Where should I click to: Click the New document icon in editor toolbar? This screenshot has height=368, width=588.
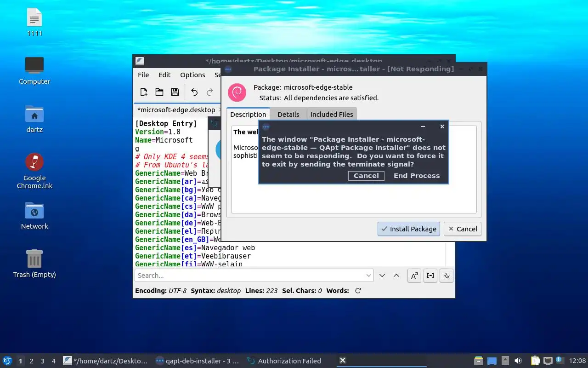(x=144, y=92)
